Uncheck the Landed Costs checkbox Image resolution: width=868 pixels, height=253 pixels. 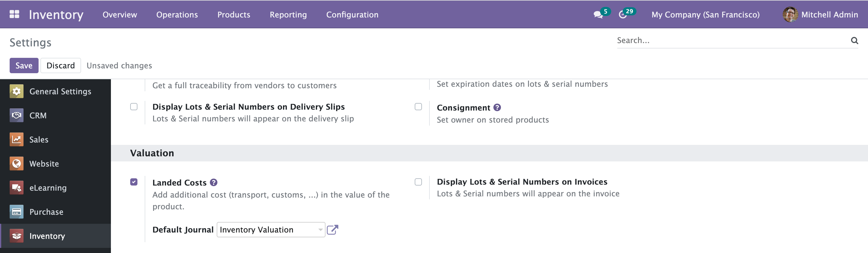[134, 182]
